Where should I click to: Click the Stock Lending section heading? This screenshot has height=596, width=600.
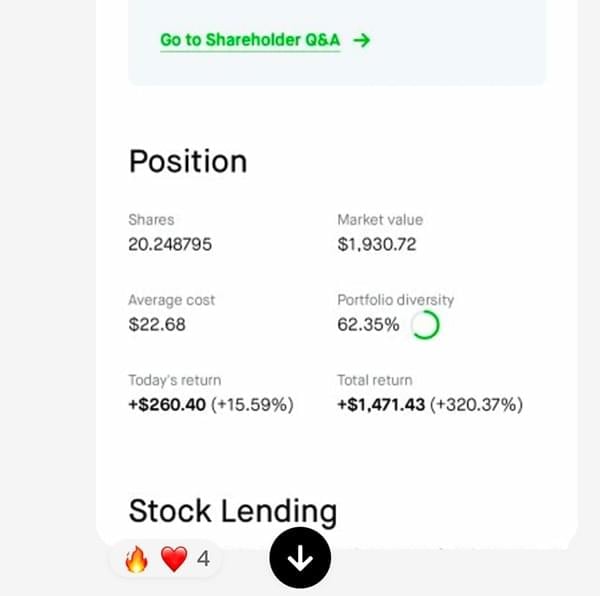(x=232, y=511)
